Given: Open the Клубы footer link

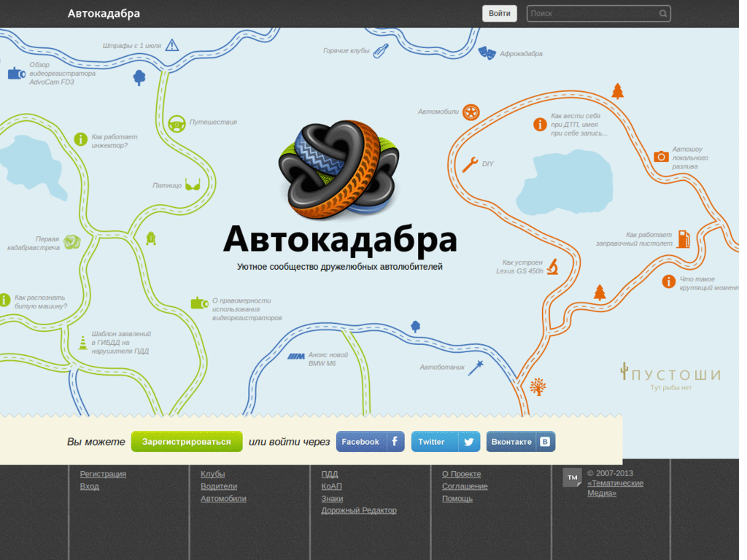Looking at the screenshot, I should tap(212, 474).
